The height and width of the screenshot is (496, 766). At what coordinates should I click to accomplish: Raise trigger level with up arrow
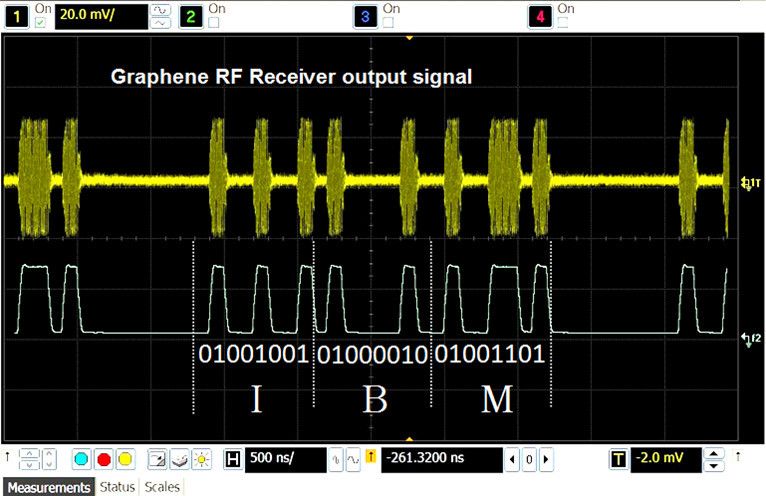point(714,453)
